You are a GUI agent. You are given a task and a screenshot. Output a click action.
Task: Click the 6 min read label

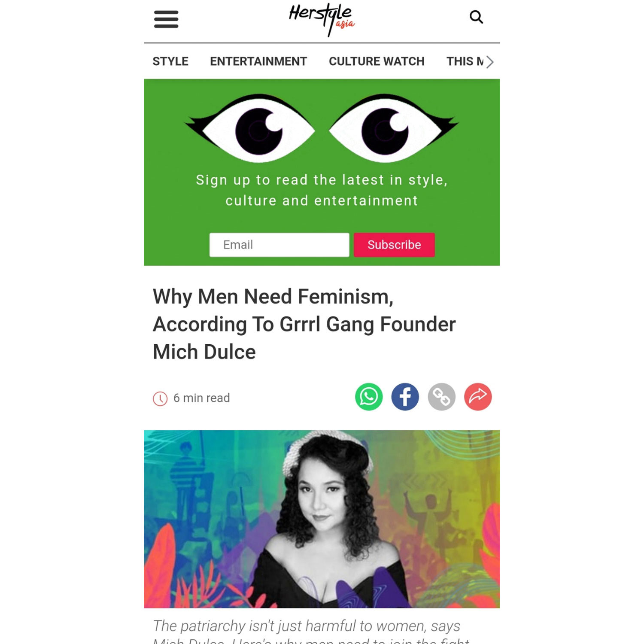click(201, 398)
